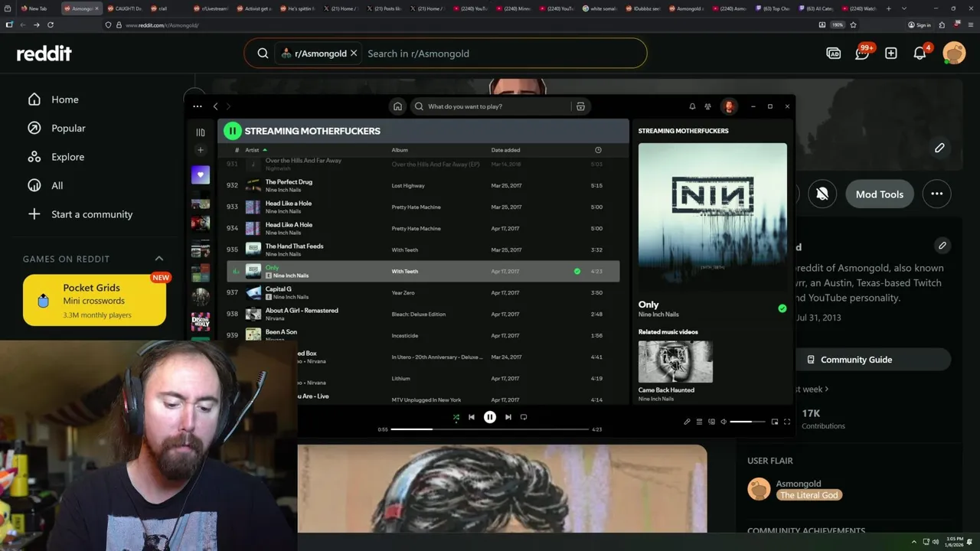Image resolution: width=980 pixels, height=551 pixels.
Task: Collapse the Games on Reddit section
Action: (x=159, y=259)
